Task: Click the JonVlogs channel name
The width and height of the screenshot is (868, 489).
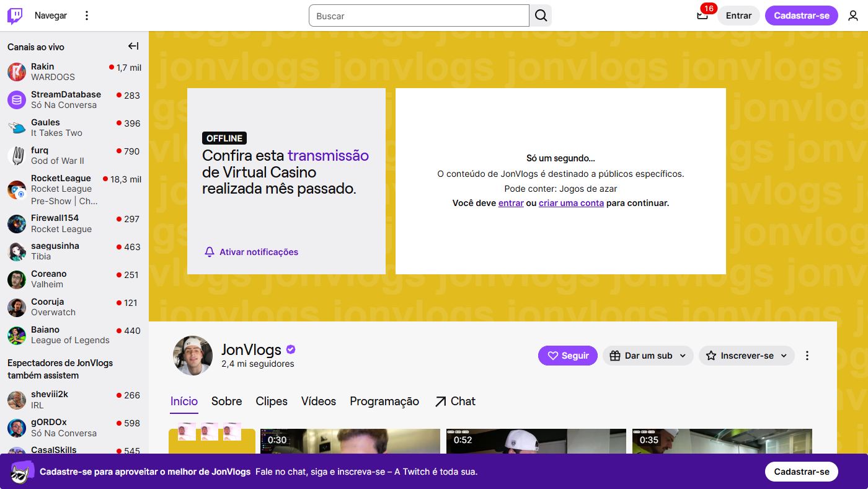Action: (x=251, y=349)
